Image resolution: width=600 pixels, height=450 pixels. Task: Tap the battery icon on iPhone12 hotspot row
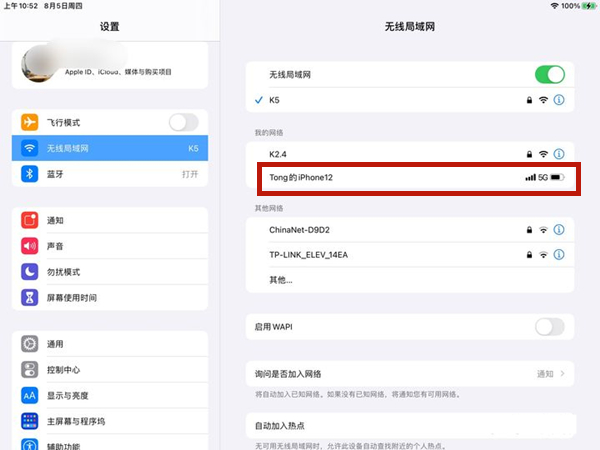tap(558, 177)
